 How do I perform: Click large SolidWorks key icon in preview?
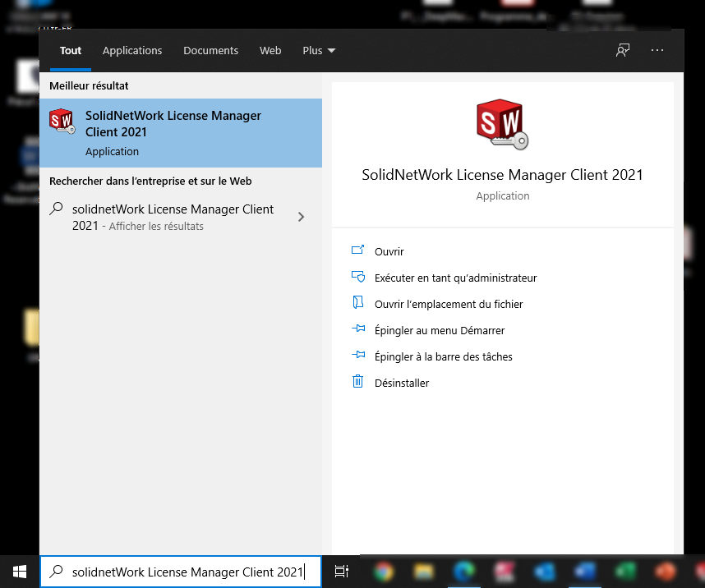point(502,125)
